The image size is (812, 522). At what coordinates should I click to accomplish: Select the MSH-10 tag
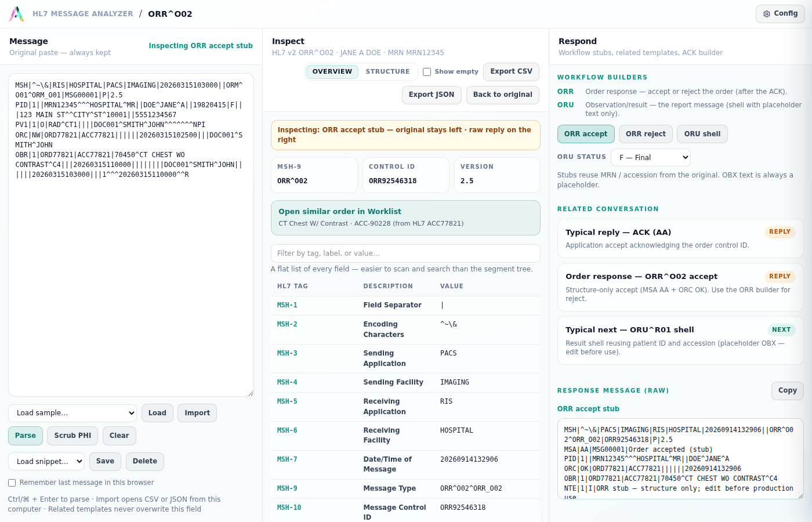click(x=289, y=507)
